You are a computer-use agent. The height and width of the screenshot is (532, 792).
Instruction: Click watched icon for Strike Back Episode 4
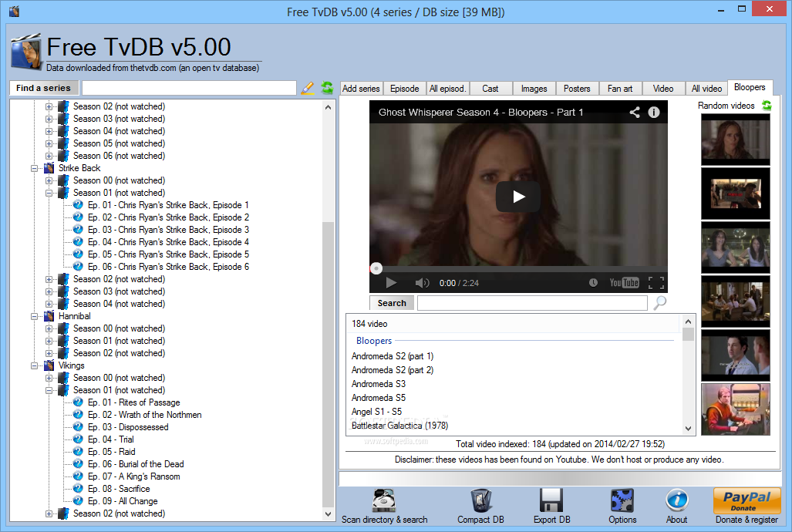click(x=78, y=241)
